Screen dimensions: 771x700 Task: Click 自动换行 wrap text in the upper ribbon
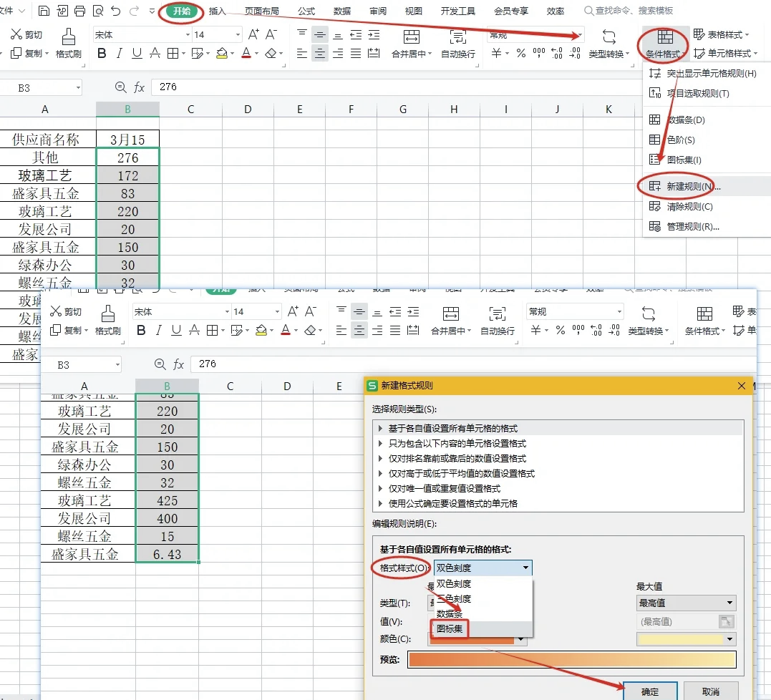tap(457, 43)
